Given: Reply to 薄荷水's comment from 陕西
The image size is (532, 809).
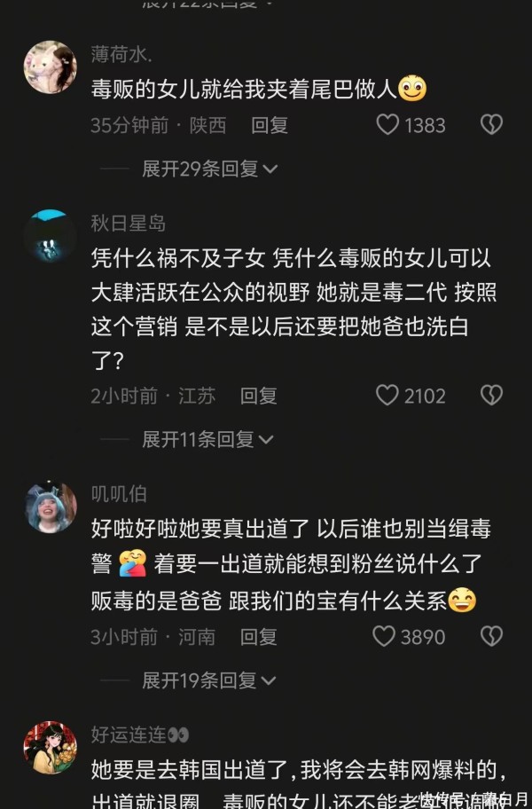Looking at the screenshot, I should point(269,125).
